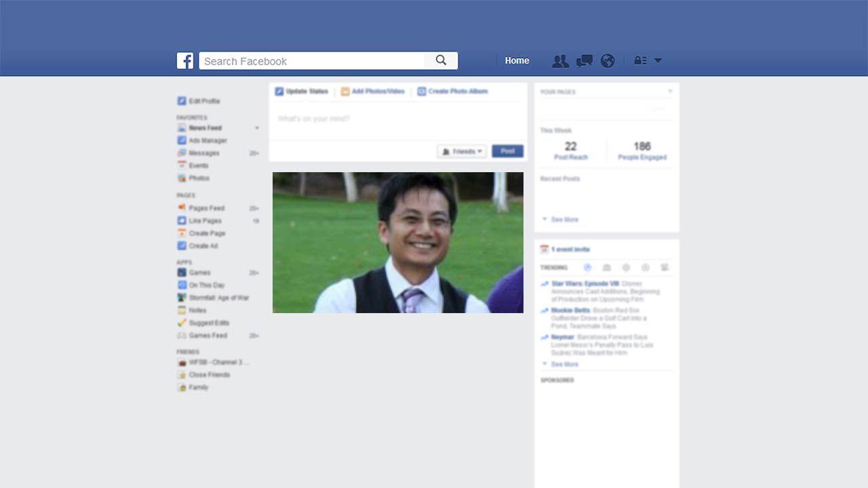The height and width of the screenshot is (488, 868).
Task: Click the blue Post button
Action: click(507, 151)
